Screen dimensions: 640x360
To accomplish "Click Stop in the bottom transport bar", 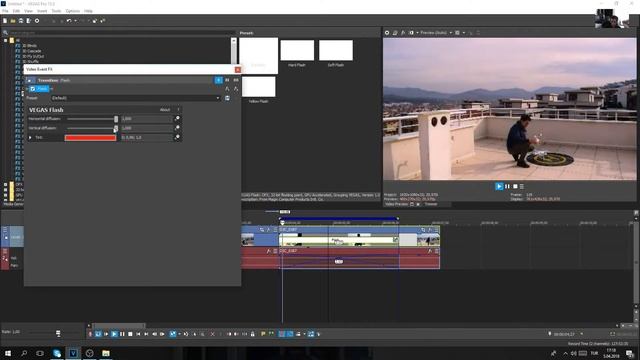I will coord(130,334).
